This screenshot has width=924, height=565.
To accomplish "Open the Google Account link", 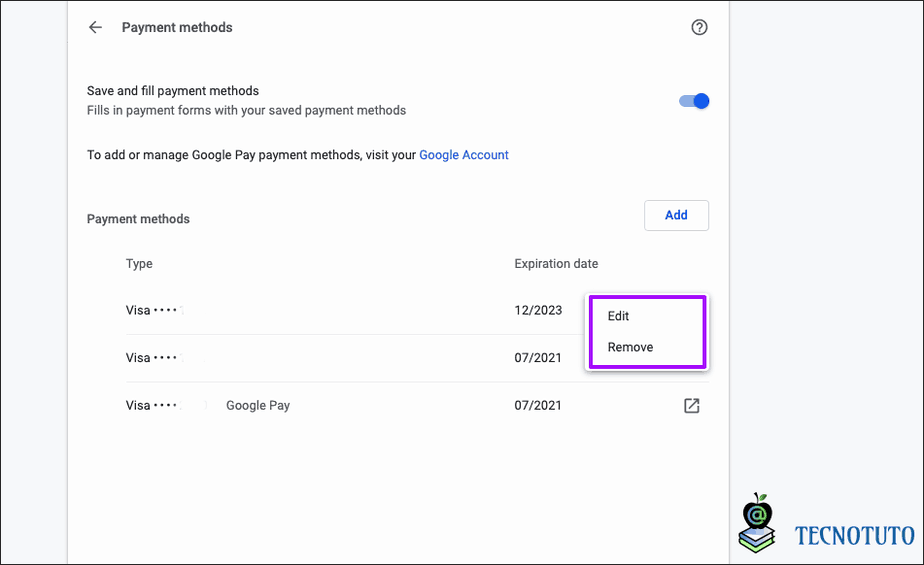I will point(464,155).
